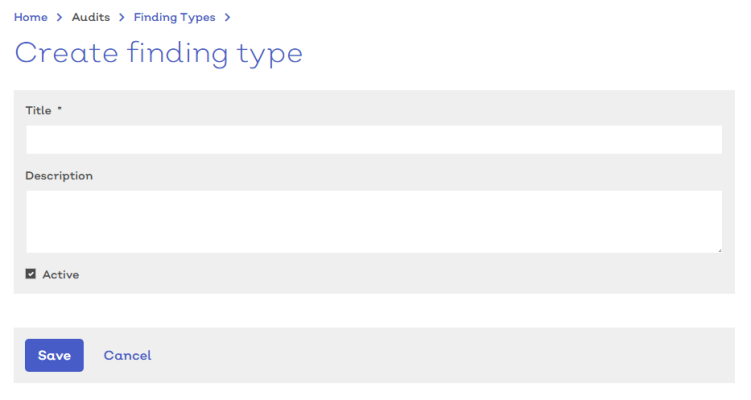The image size is (751, 400).
Task: Click the Title field label
Action: [x=38, y=111]
